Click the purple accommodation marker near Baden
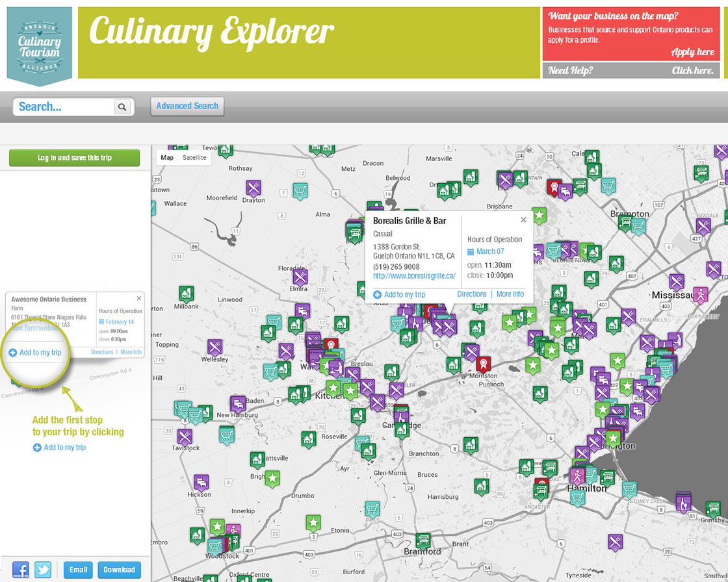This screenshot has height=582, width=728. coord(238,404)
